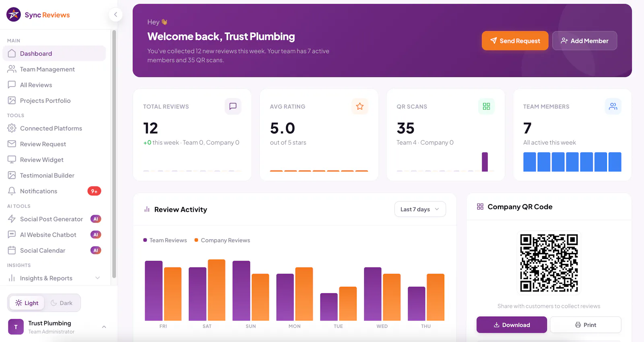Click the AI Website Chatbot message icon
This screenshot has width=644, height=342.
[12, 234]
